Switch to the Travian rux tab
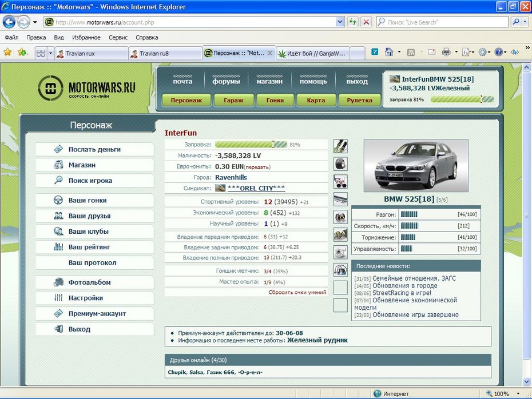This screenshot has width=532, height=399. click(92, 53)
